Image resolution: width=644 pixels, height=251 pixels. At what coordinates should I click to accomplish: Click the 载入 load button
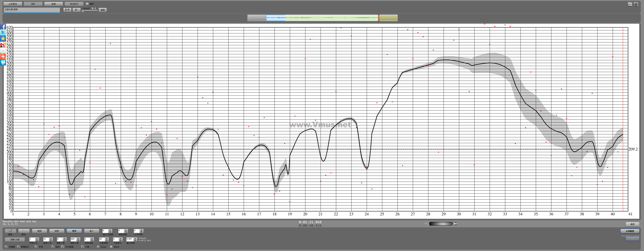[x=92, y=231]
